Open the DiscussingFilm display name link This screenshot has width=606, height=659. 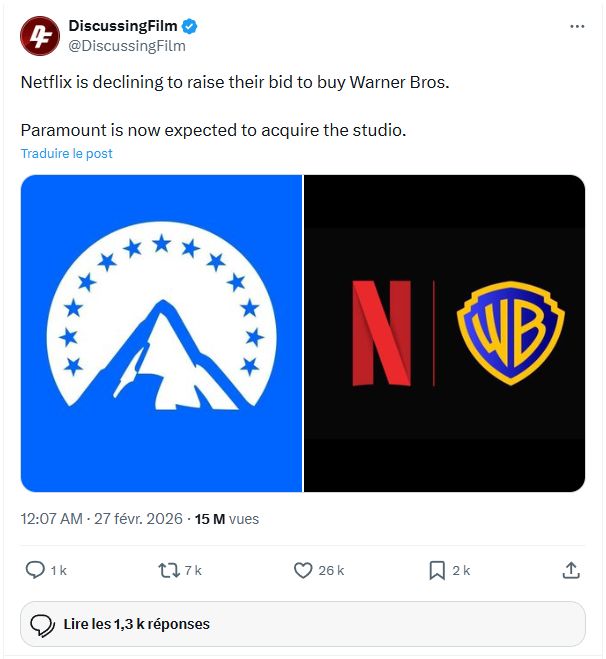click(x=123, y=26)
